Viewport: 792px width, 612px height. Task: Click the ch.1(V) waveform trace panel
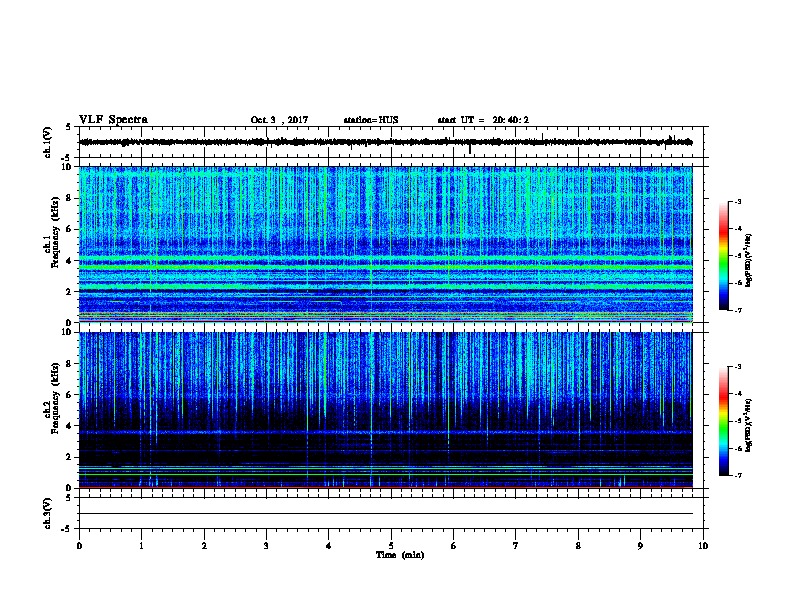tap(391, 142)
